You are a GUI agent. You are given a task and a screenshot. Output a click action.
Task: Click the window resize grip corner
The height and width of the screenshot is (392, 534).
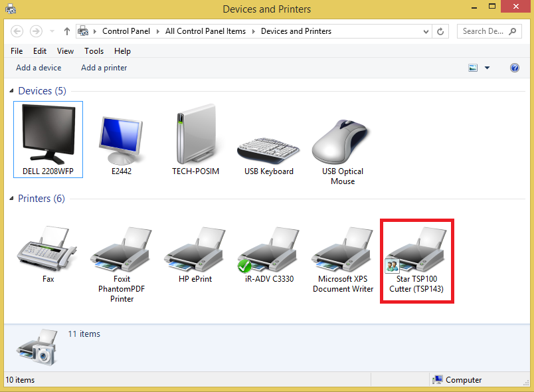(526, 383)
